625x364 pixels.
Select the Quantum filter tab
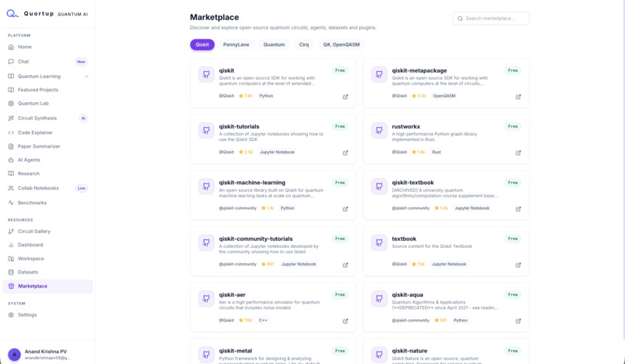pyautogui.click(x=274, y=45)
